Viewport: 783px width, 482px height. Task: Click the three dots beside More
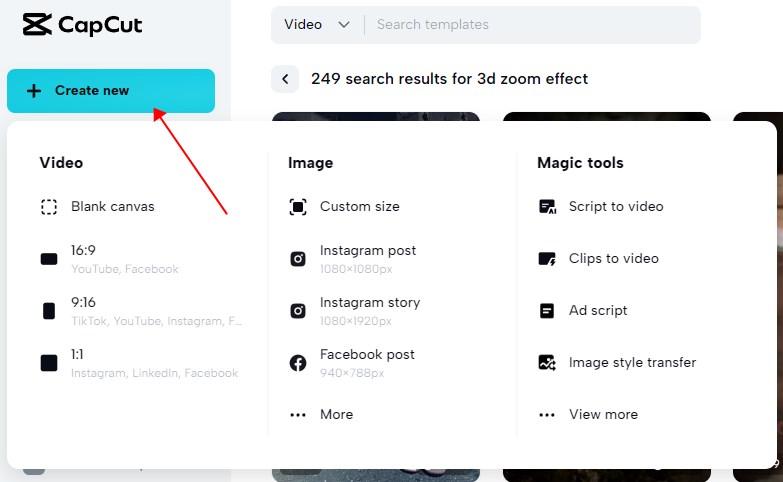tap(298, 415)
